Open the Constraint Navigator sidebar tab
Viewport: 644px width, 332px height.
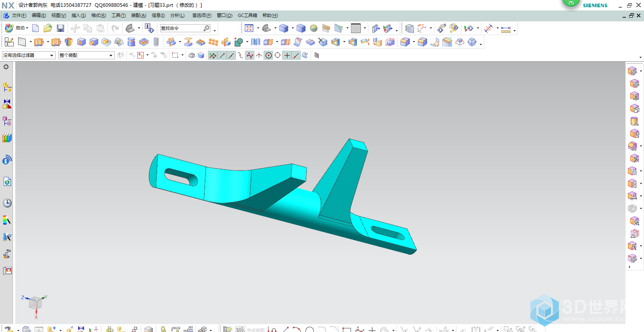[x=7, y=104]
